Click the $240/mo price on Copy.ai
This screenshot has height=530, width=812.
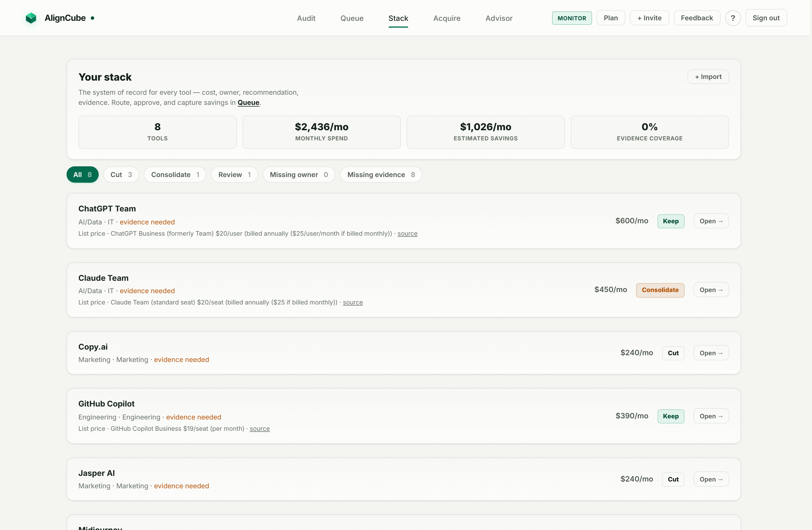637,353
